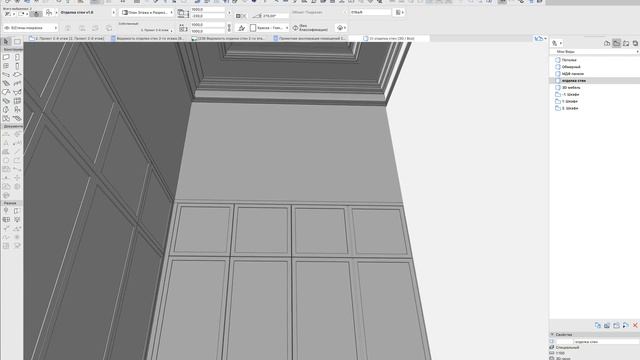The image size is (640, 360).
Task: Select the Arrow tool in the toolbox
Action: [6, 42]
